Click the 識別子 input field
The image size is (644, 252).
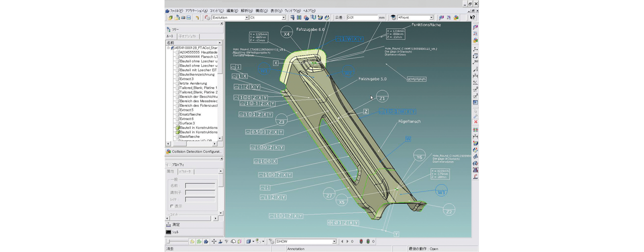[200, 193]
